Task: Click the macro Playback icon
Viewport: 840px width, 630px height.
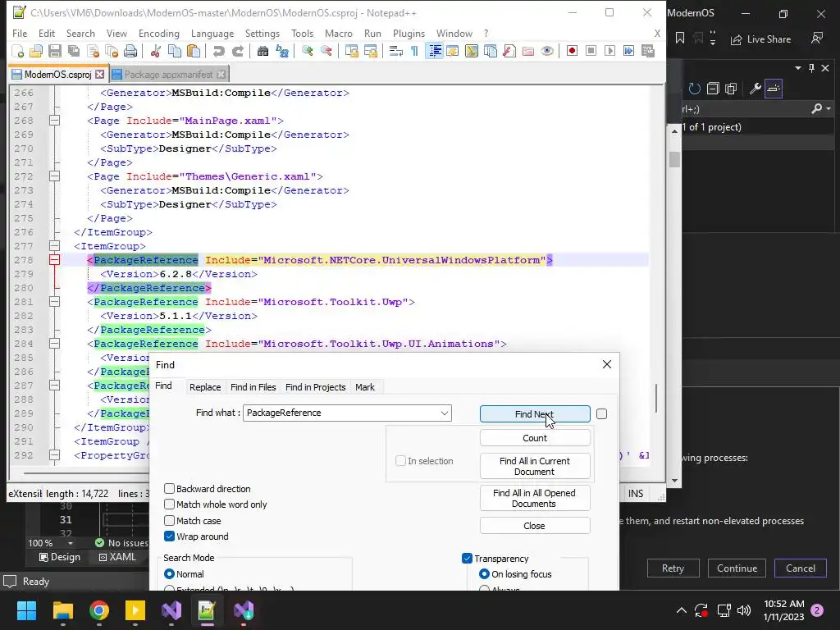Action: (x=609, y=52)
